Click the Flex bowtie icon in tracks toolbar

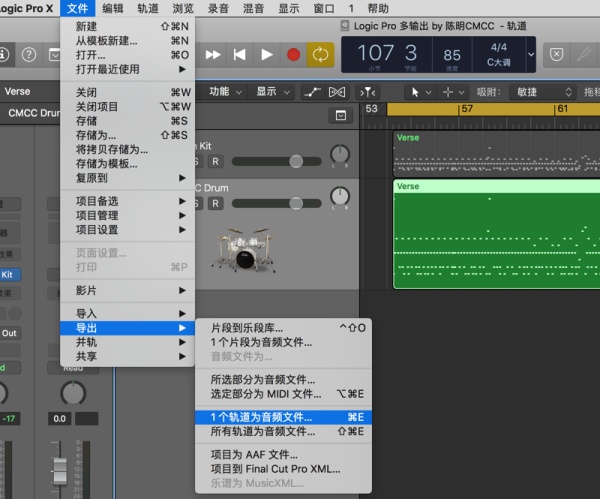click(337, 92)
